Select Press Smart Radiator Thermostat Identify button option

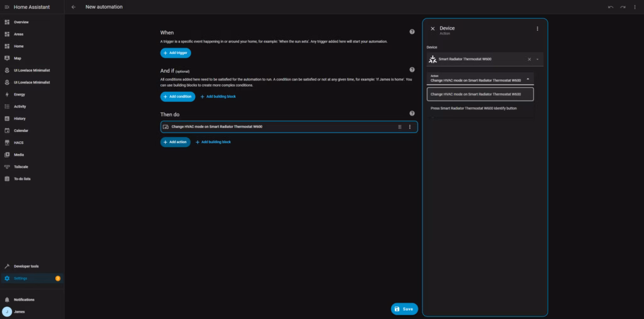(474, 108)
